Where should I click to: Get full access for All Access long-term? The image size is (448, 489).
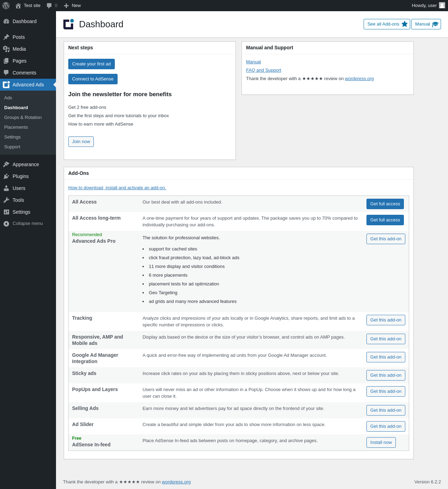point(385,220)
